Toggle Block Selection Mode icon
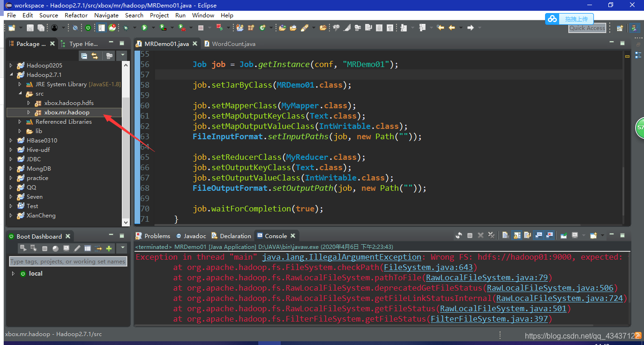 [379, 28]
